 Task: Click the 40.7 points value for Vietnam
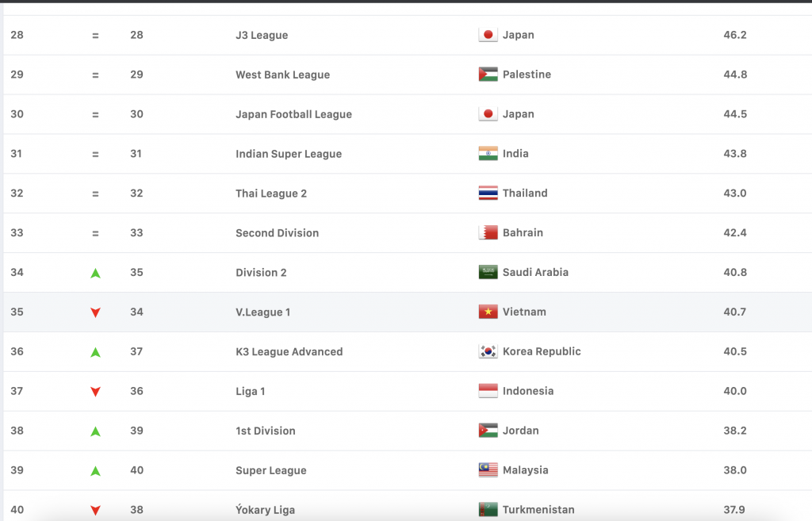tap(734, 312)
